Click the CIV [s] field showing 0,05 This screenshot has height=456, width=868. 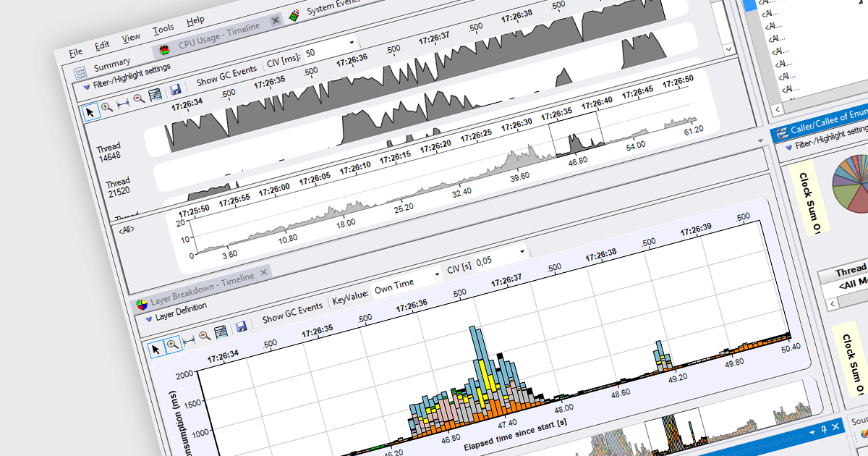(500, 258)
